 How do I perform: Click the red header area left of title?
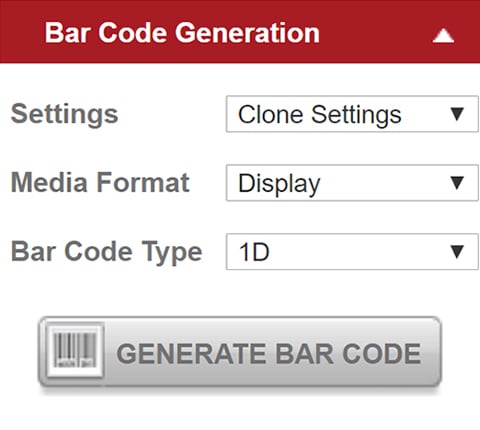click(22, 33)
